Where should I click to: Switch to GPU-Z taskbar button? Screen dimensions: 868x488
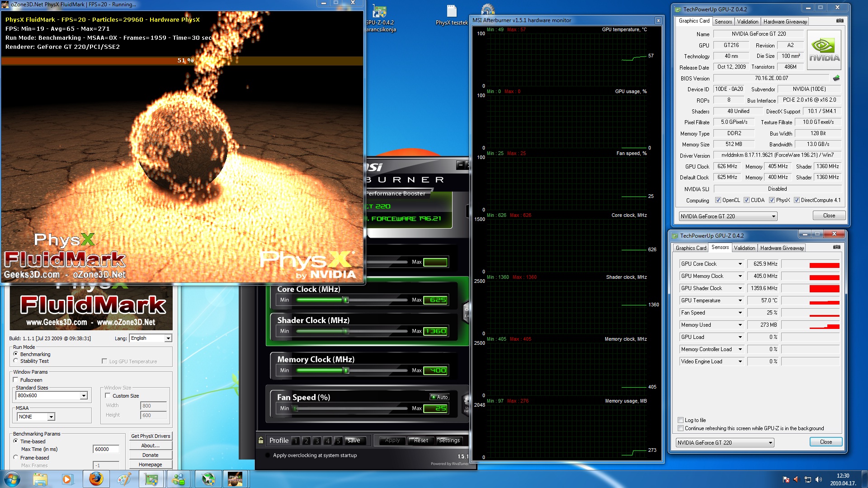pos(151,479)
